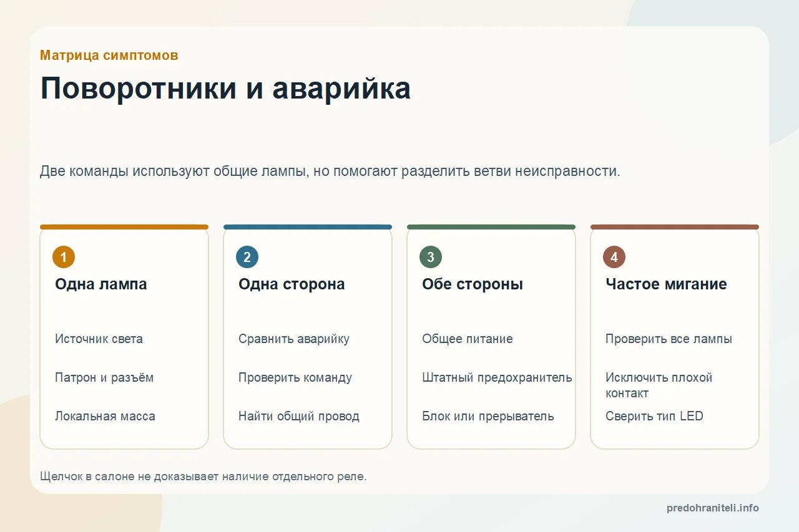This screenshot has height=532, width=799.
Task: Click the 'Патрон и разъём' item
Action: coord(104,378)
